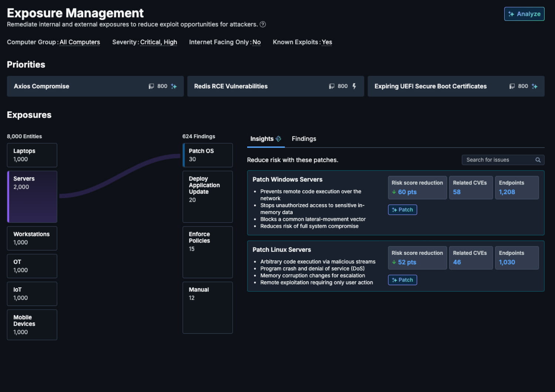Select the Laptops entity box

point(32,155)
